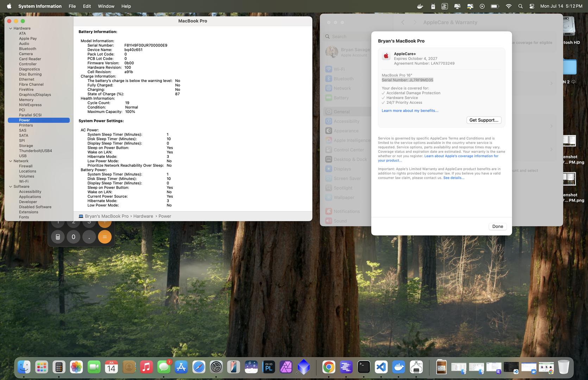
Task: Open the Help menu
Action: pyautogui.click(x=126, y=6)
